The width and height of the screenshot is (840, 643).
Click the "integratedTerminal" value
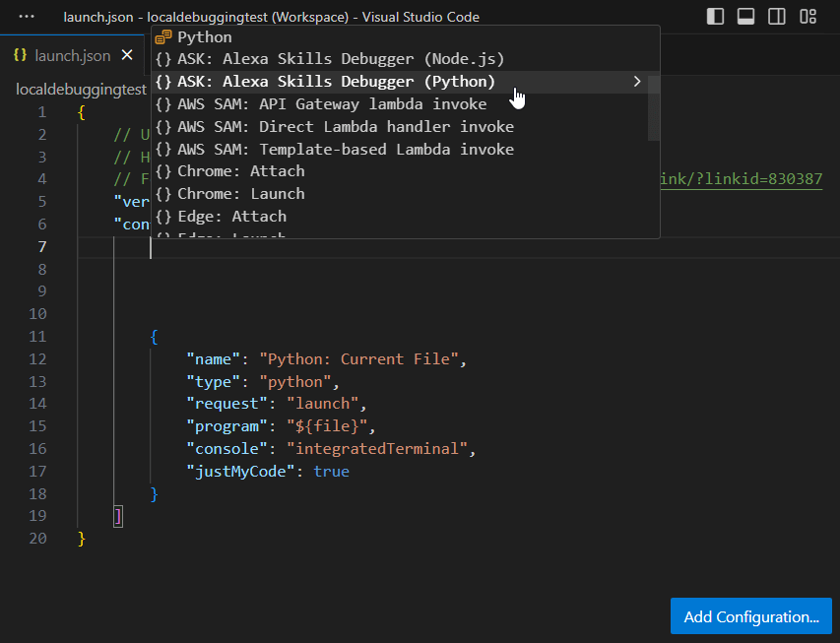(377, 448)
